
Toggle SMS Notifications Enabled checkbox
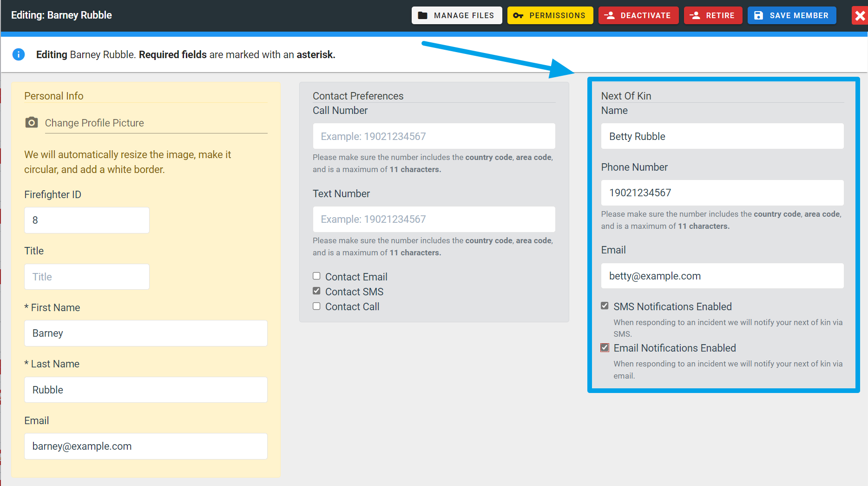pos(605,306)
